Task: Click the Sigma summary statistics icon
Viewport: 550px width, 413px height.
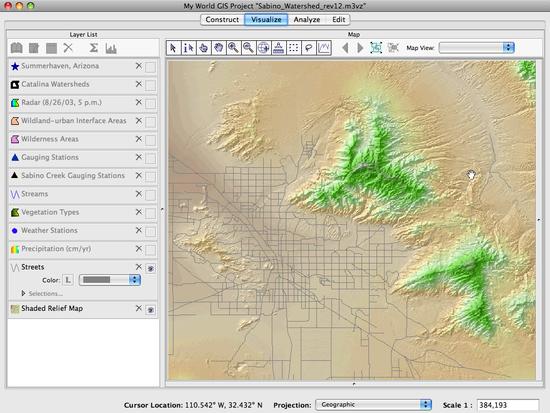Action: click(x=93, y=48)
